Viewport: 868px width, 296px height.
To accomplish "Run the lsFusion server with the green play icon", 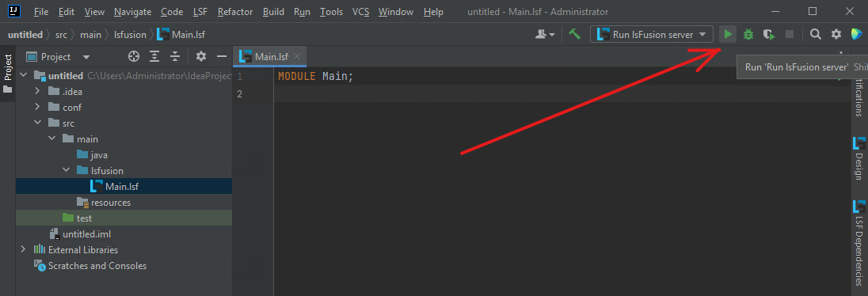I will click(x=728, y=34).
